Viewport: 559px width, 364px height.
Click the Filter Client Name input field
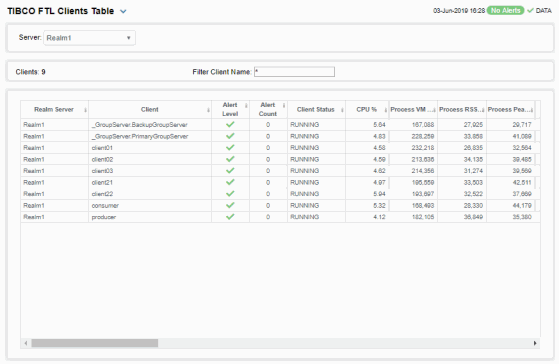tap(294, 72)
